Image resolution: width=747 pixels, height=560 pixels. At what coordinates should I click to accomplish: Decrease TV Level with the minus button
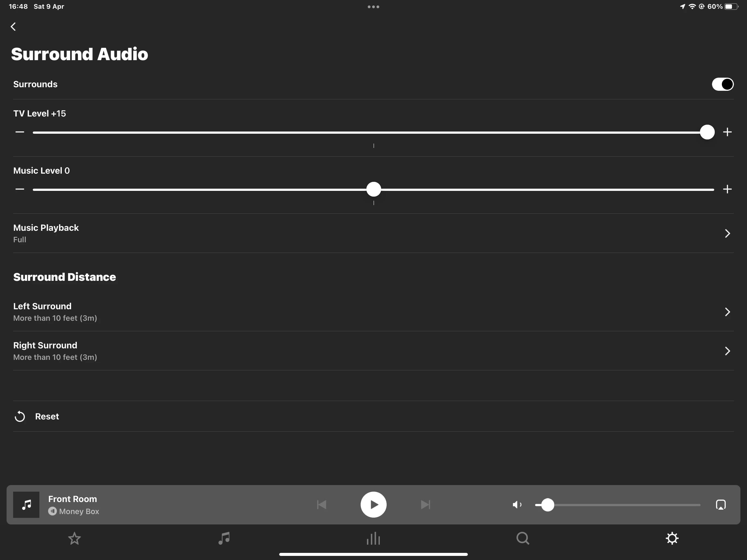point(20,132)
